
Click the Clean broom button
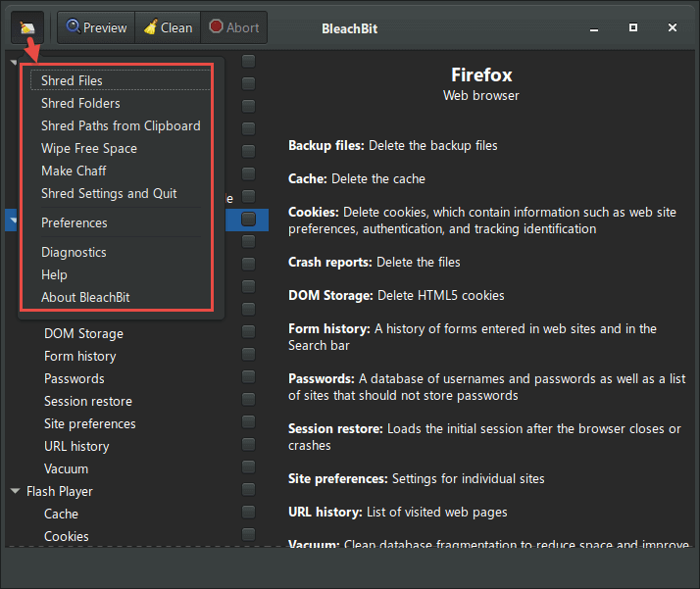click(x=168, y=27)
